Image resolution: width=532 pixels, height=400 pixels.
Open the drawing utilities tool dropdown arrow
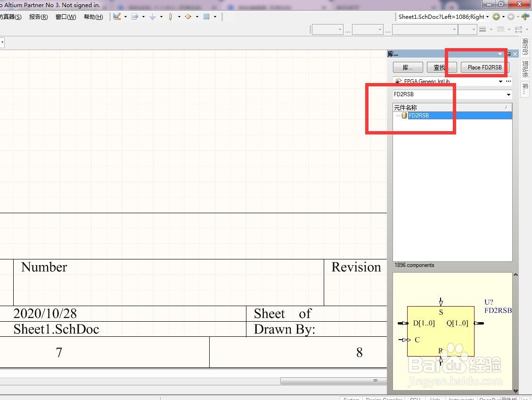(x=125, y=17)
